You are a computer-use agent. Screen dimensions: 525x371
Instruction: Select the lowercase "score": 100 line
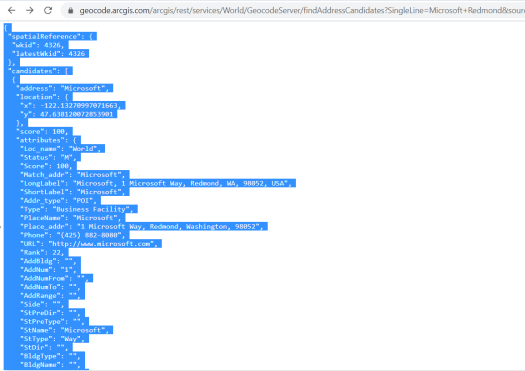click(x=44, y=132)
